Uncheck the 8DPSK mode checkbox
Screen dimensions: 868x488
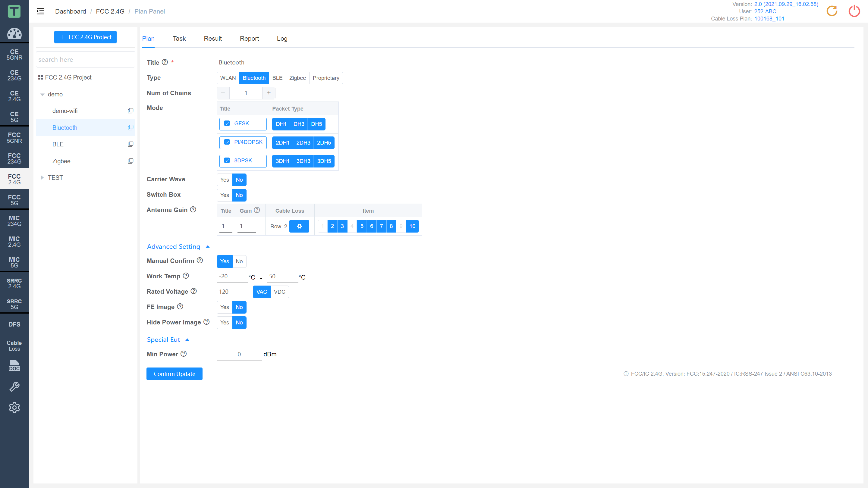227,161
